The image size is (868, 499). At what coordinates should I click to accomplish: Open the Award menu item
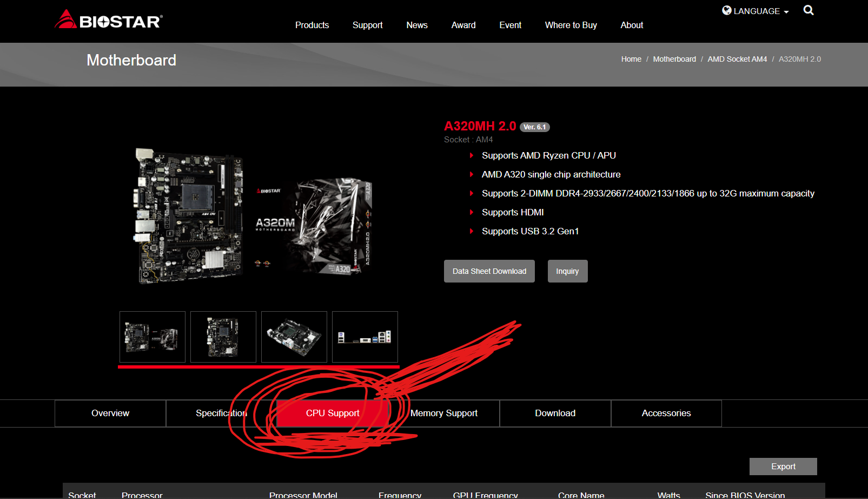[463, 25]
